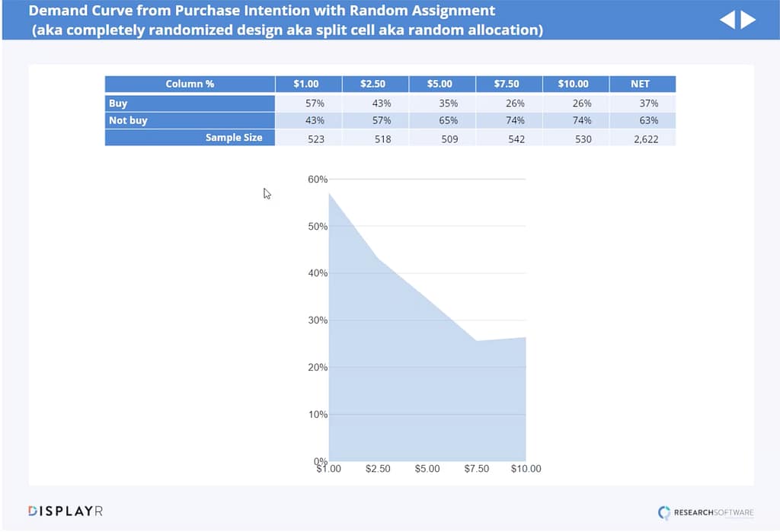Click the Displayr logo
The image size is (780, 532).
[x=65, y=511]
